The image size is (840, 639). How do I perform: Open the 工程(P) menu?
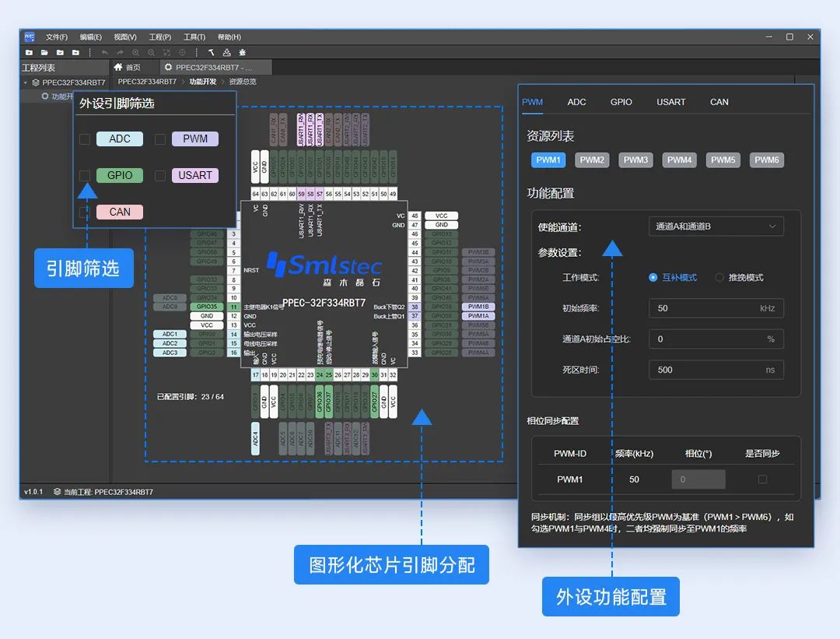click(159, 37)
